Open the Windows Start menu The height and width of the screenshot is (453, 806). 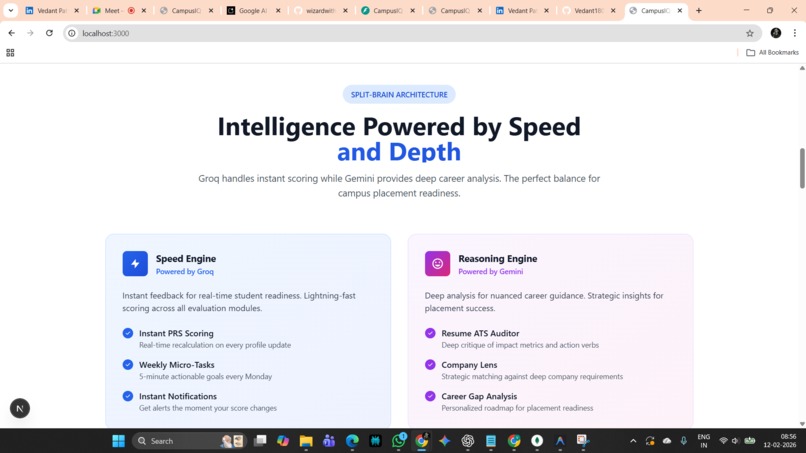119,441
